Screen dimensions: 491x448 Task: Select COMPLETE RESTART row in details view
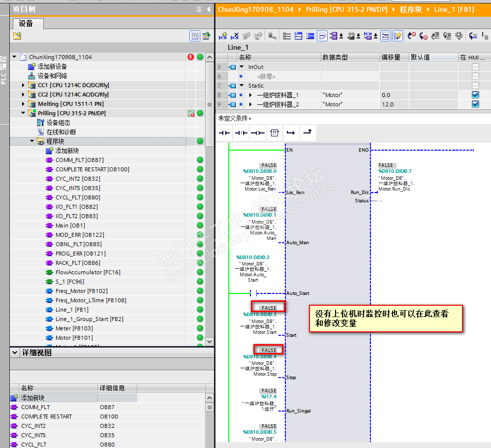pos(107,416)
